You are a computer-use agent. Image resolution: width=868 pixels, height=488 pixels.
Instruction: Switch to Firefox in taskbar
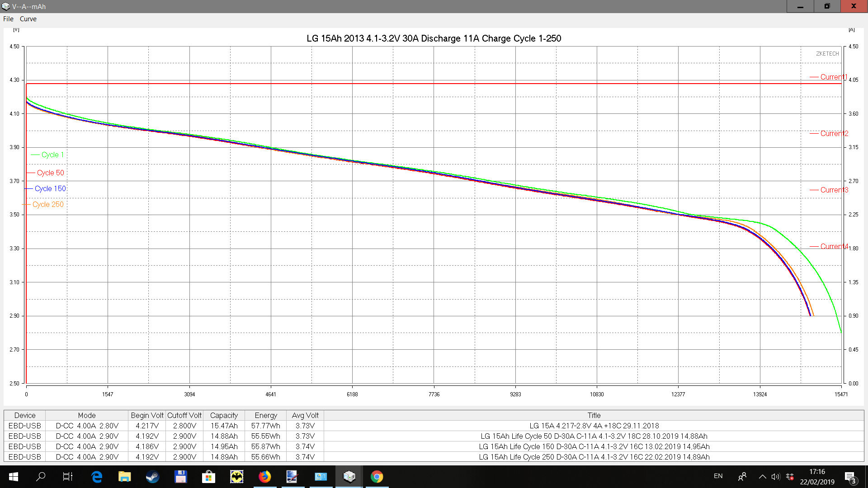[x=264, y=477]
